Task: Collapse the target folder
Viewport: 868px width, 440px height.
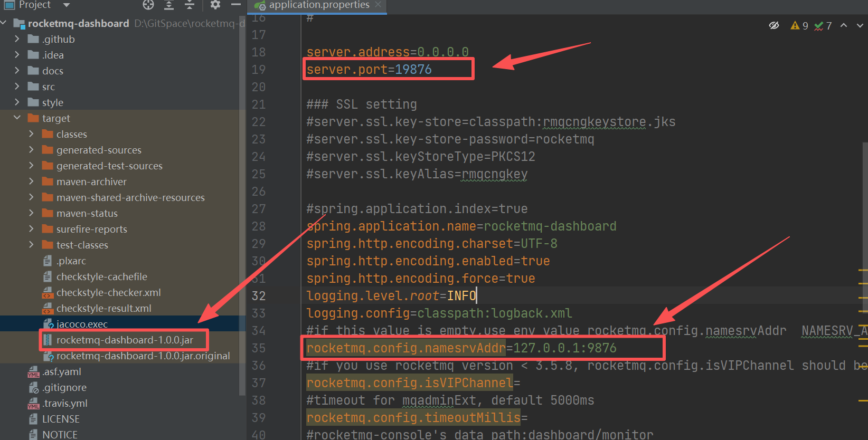Action: tap(17, 118)
